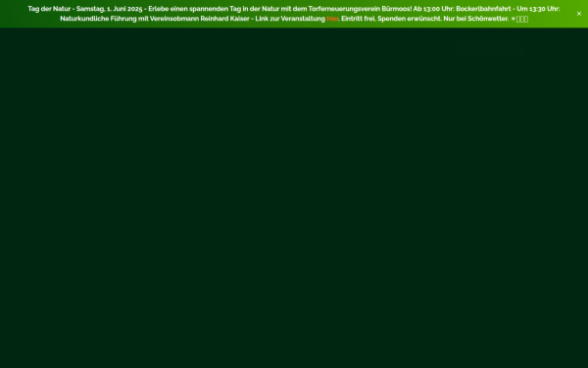
Task: Click the phrase "Link zur Veranstaltung"
Action: (290, 19)
